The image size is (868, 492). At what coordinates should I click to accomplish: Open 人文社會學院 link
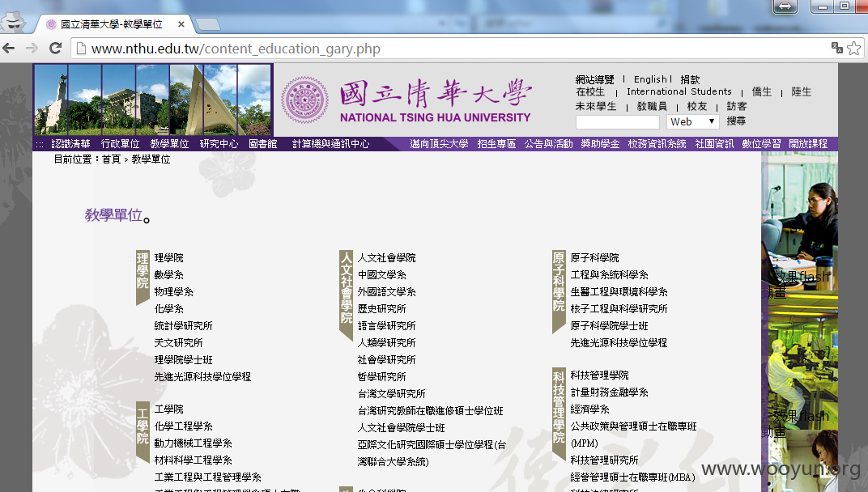click(x=386, y=258)
